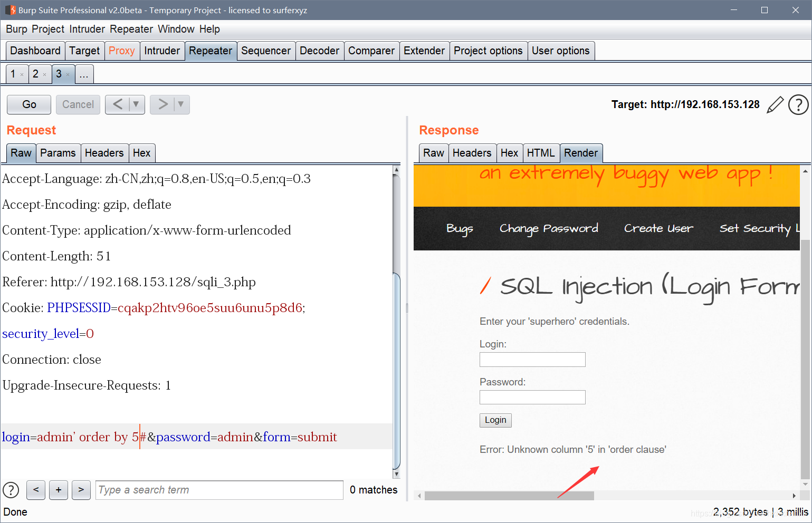Click the Create User link
812x523 pixels.
658,229
